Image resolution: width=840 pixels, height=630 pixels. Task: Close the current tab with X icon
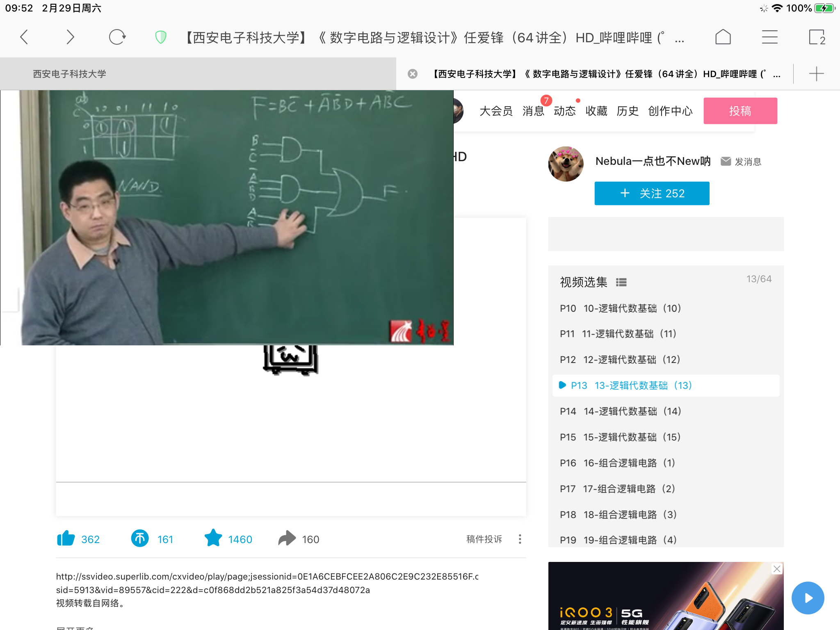pos(413,74)
